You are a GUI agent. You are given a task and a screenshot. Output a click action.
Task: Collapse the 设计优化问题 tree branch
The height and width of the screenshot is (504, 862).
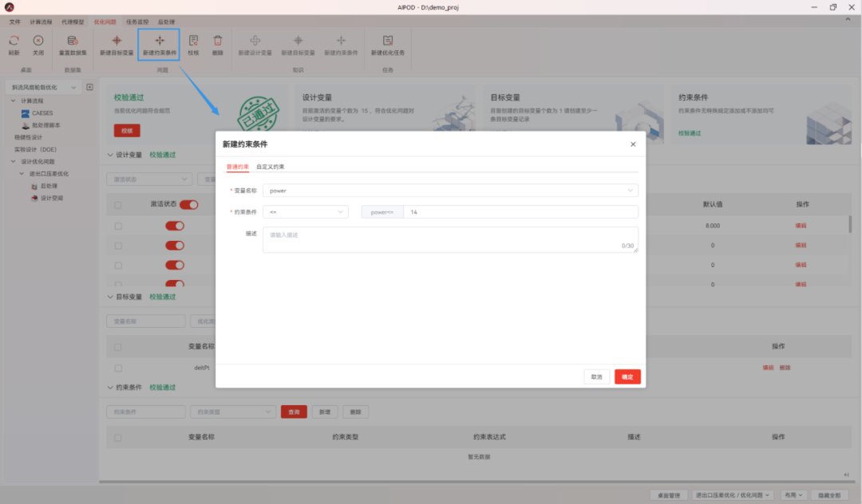click(x=13, y=161)
